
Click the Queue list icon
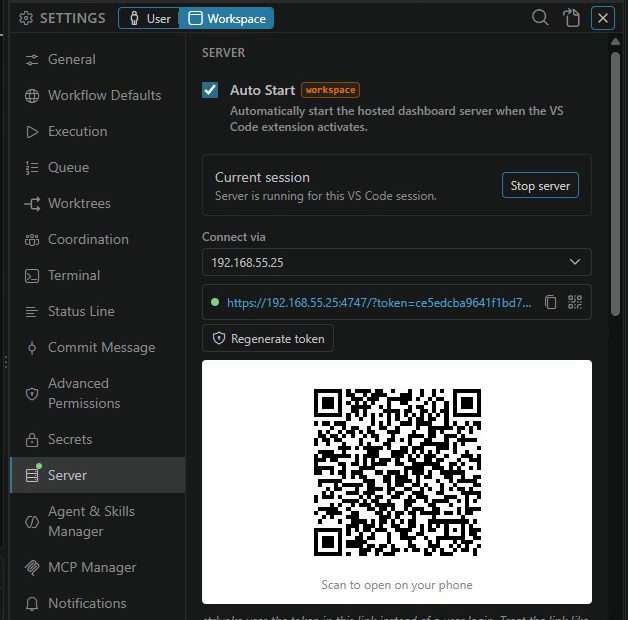(32, 168)
